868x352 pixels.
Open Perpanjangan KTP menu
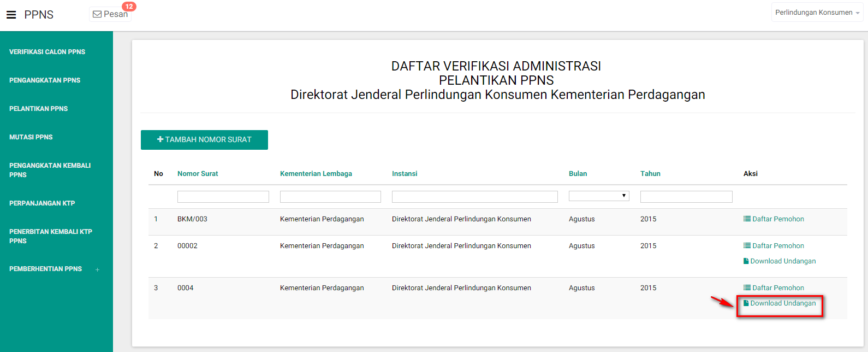[42, 203]
